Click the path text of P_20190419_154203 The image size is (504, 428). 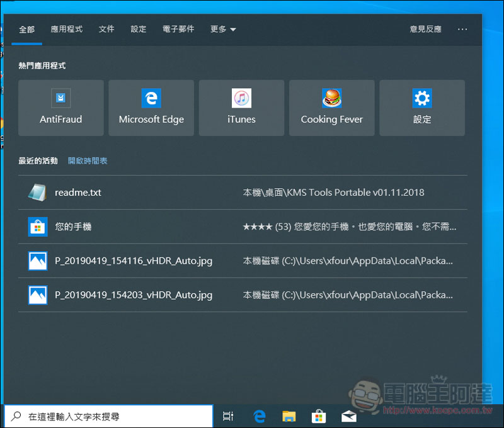pyautogui.click(x=348, y=295)
